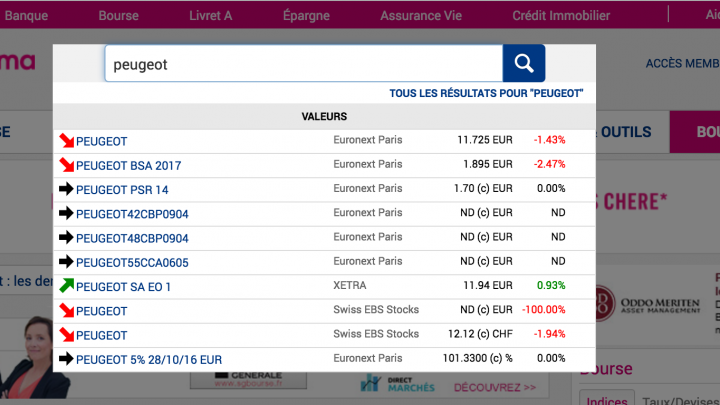
Task: Open the Livret A menu
Action: pos(211,16)
